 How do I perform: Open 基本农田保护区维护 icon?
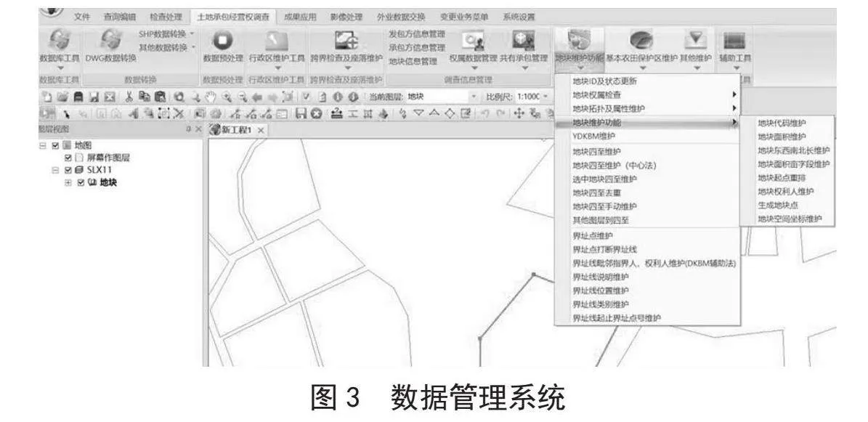[x=641, y=40]
